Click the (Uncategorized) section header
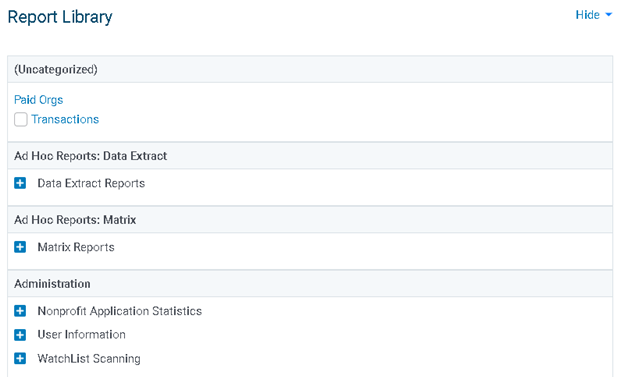This screenshot has width=618, height=377. [x=310, y=69]
